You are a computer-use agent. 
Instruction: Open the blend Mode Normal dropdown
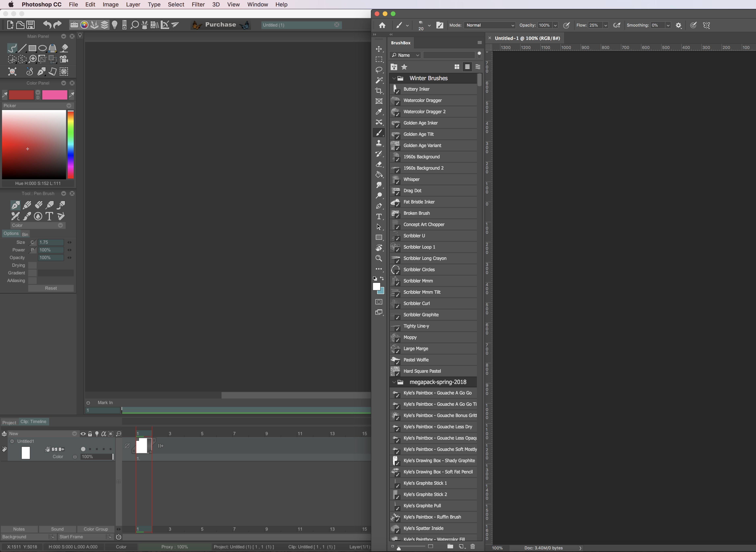(490, 25)
